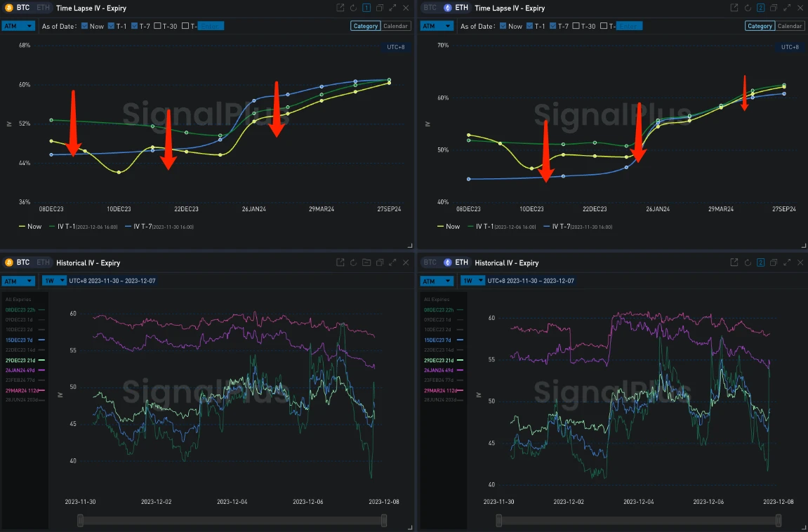
Task: Select Category tab in ETH Time Lapse panel
Action: point(760,26)
